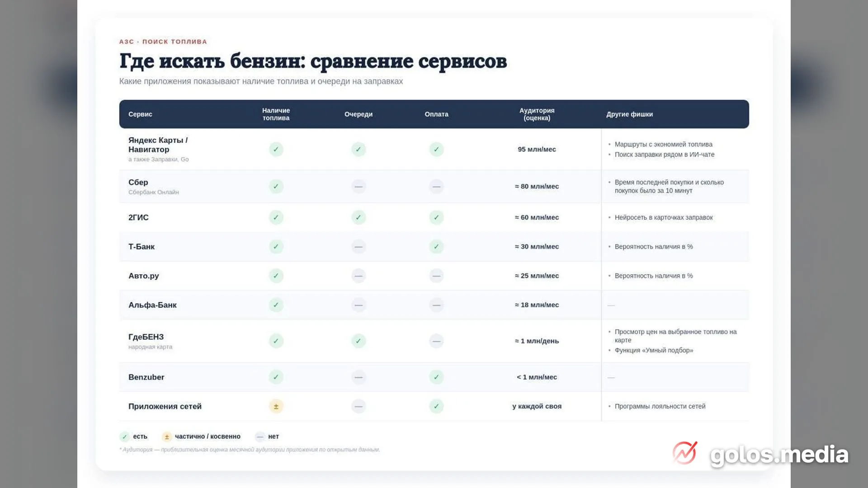Click the ≈ 18 млн/мес audience value
The height and width of the screenshot is (488, 868).
(537, 305)
